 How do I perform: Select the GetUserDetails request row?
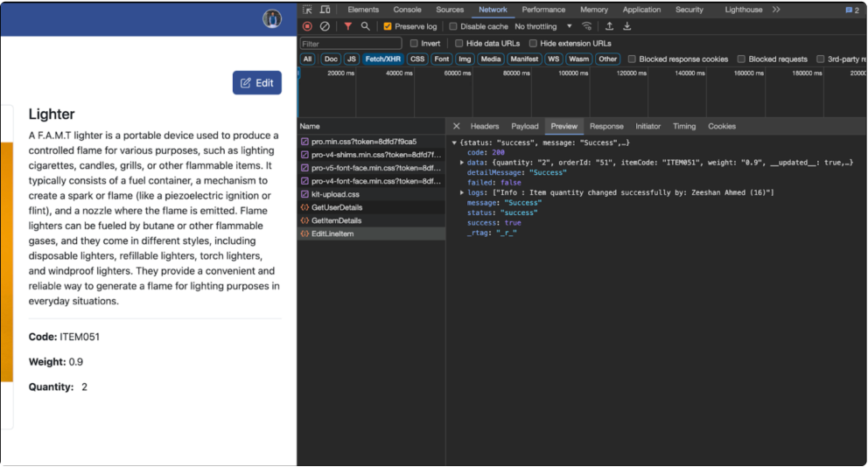(x=372, y=207)
